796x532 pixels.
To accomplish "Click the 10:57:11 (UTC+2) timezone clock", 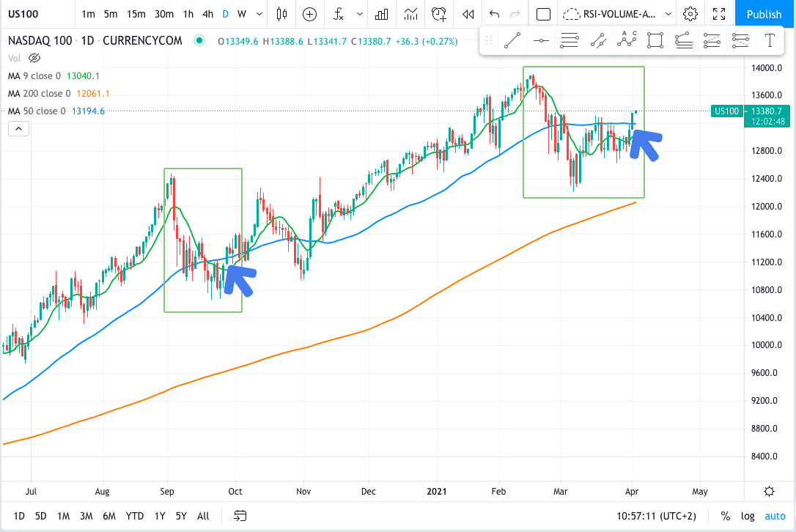I will click(657, 516).
